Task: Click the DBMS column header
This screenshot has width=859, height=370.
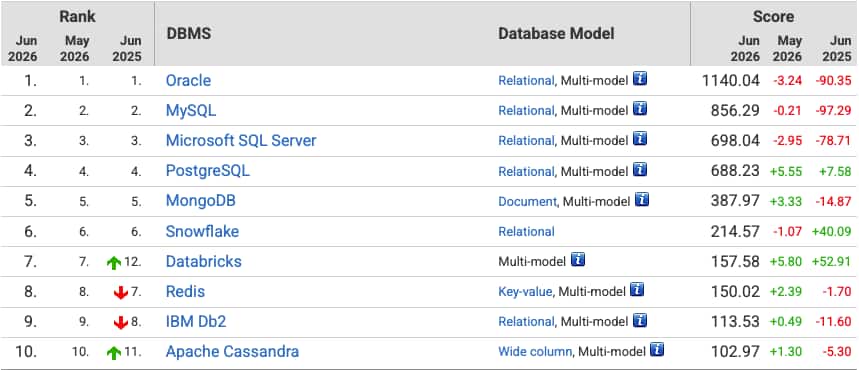Action: tap(188, 34)
